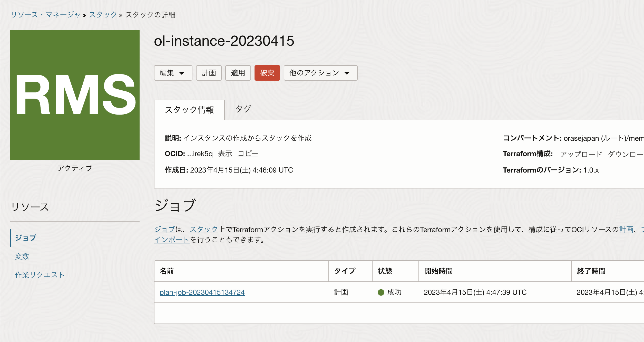This screenshot has width=644, height=342.
Task: Open the plan-job-20230415134724 job
Action: click(x=202, y=292)
